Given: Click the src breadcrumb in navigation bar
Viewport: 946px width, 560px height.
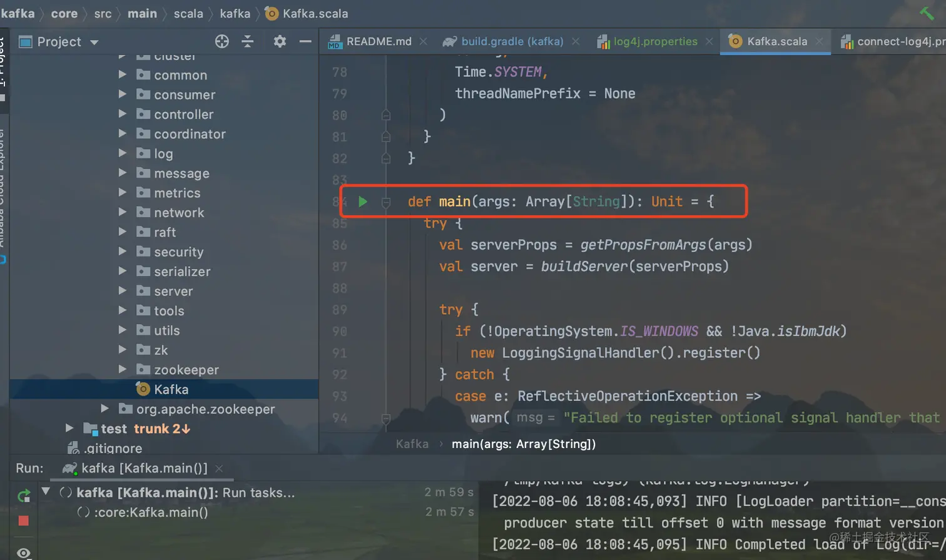Looking at the screenshot, I should (x=103, y=13).
